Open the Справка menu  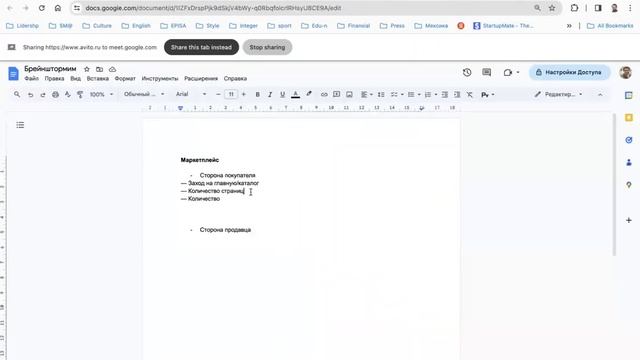235,78
